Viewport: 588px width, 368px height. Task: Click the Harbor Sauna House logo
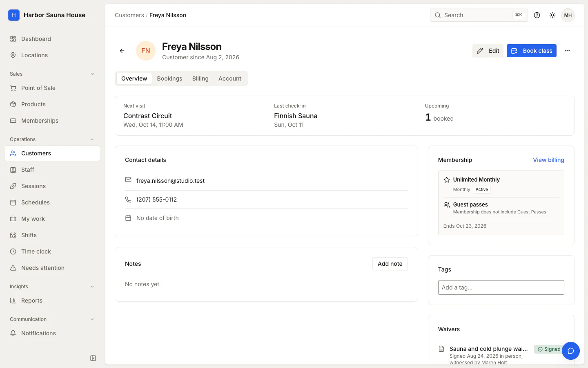coord(14,15)
